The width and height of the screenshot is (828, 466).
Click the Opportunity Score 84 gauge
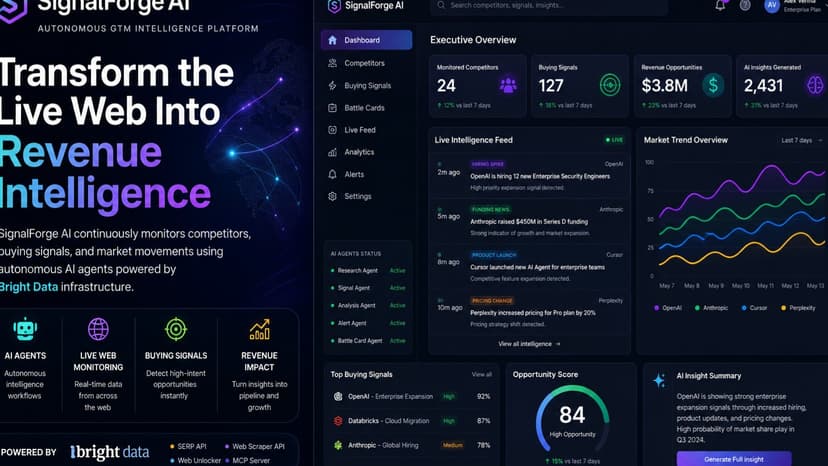(x=572, y=419)
